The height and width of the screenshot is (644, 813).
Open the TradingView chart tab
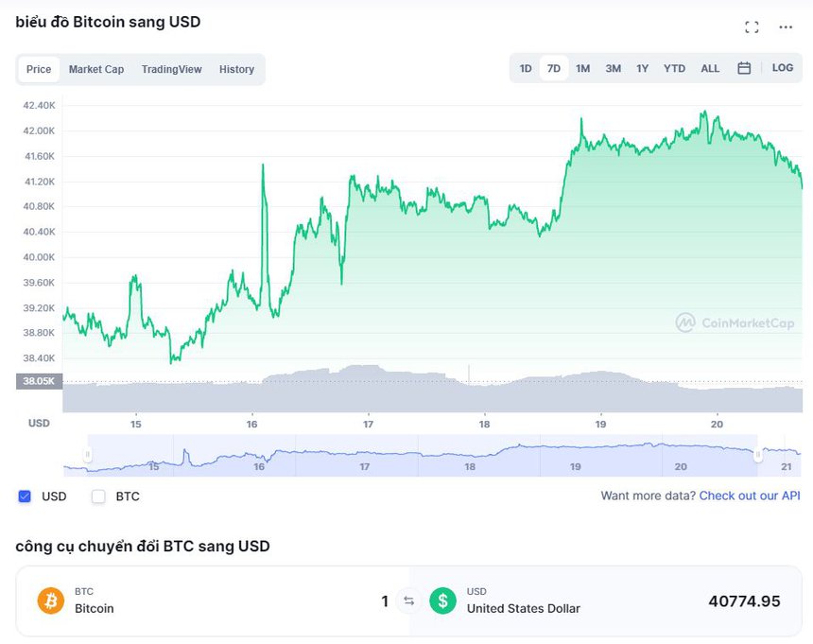171,68
